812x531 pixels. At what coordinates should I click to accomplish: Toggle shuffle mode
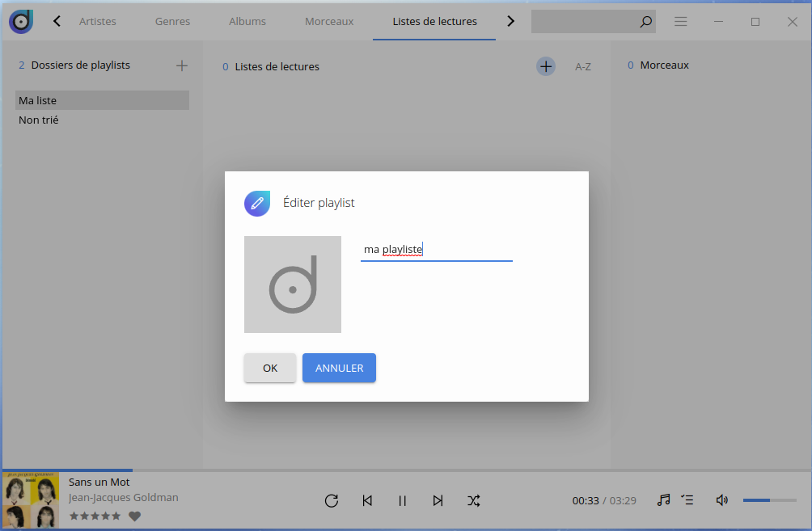click(x=474, y=500)
